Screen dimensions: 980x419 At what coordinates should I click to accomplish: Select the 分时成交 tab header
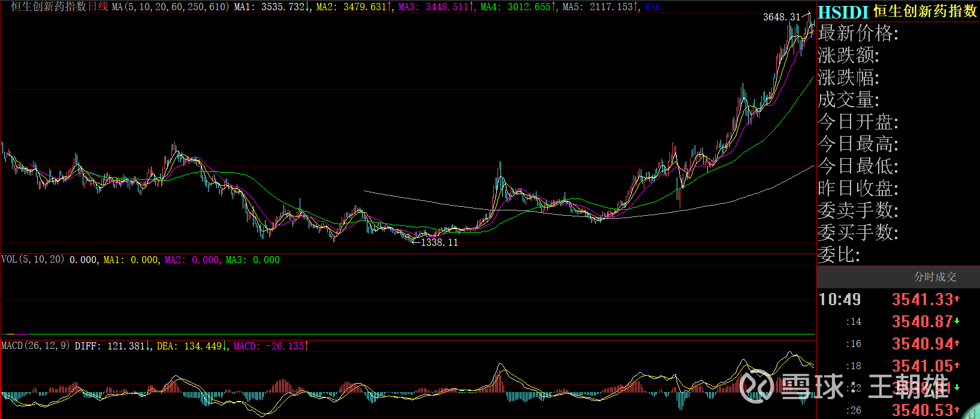click(x=934, y=277)
